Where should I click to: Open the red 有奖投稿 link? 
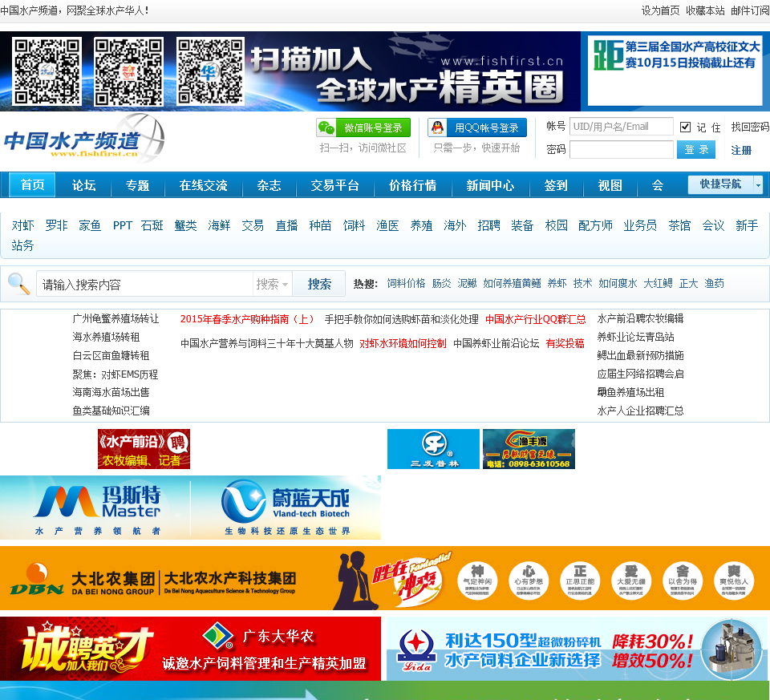[x=565, y=343]
